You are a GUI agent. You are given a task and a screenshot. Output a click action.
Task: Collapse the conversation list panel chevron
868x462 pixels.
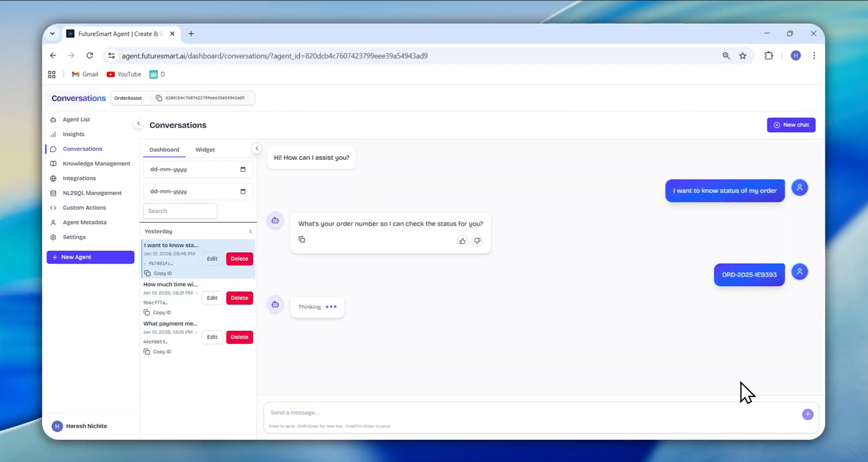257,148
